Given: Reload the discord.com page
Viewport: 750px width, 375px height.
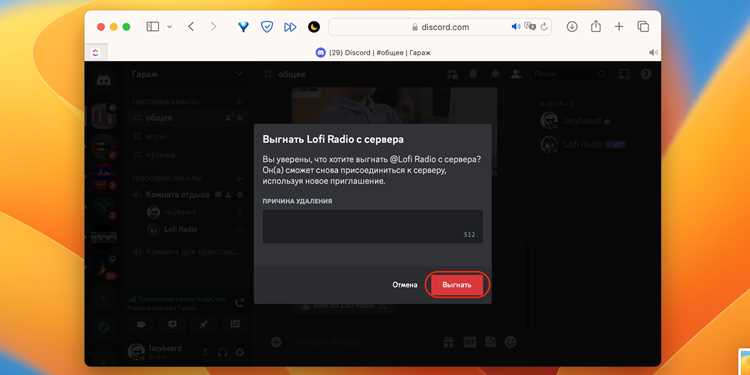Looking at the screenshot, I should pyautogui.click(x=544, y=27).
